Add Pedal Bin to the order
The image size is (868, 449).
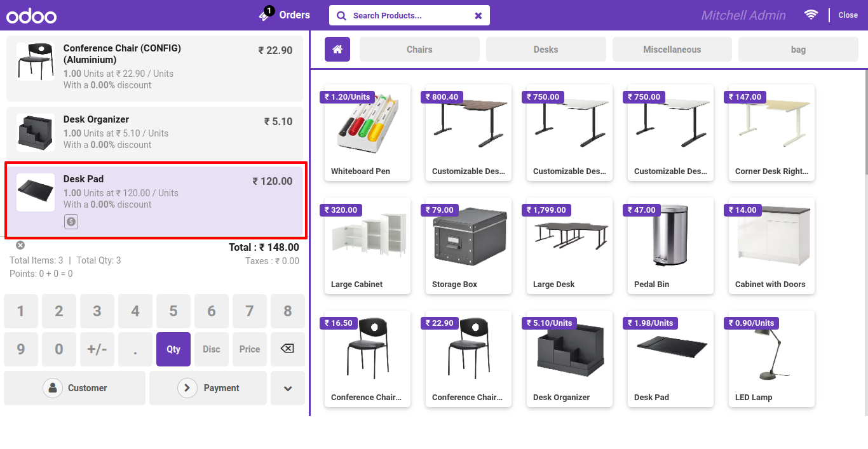(x=670, y=246)
